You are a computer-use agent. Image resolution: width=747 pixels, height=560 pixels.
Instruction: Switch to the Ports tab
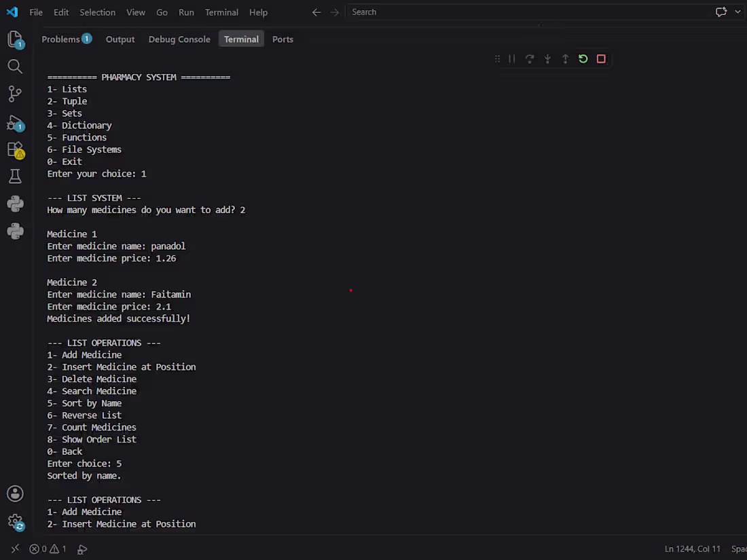[x=283, y=39]
